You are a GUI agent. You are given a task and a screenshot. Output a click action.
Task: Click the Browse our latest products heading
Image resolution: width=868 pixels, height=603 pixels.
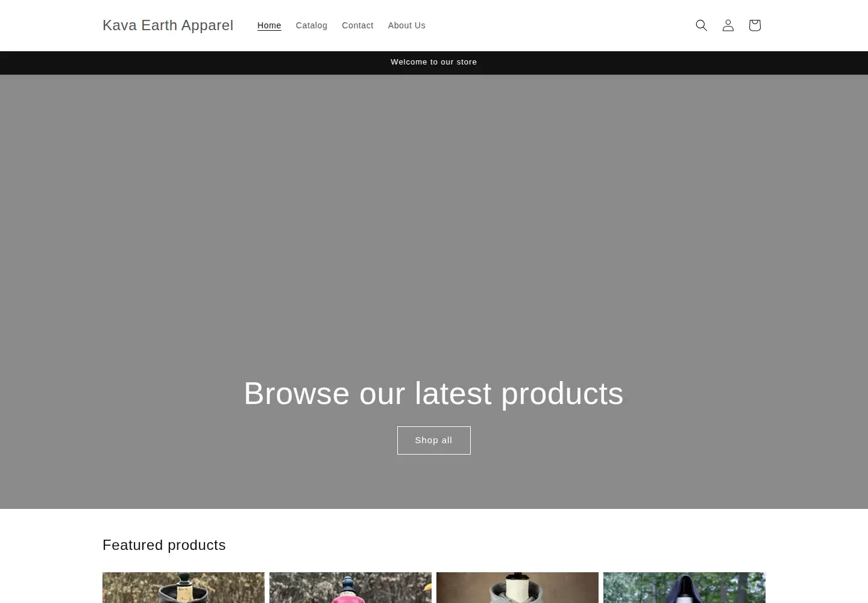(433, 393)
